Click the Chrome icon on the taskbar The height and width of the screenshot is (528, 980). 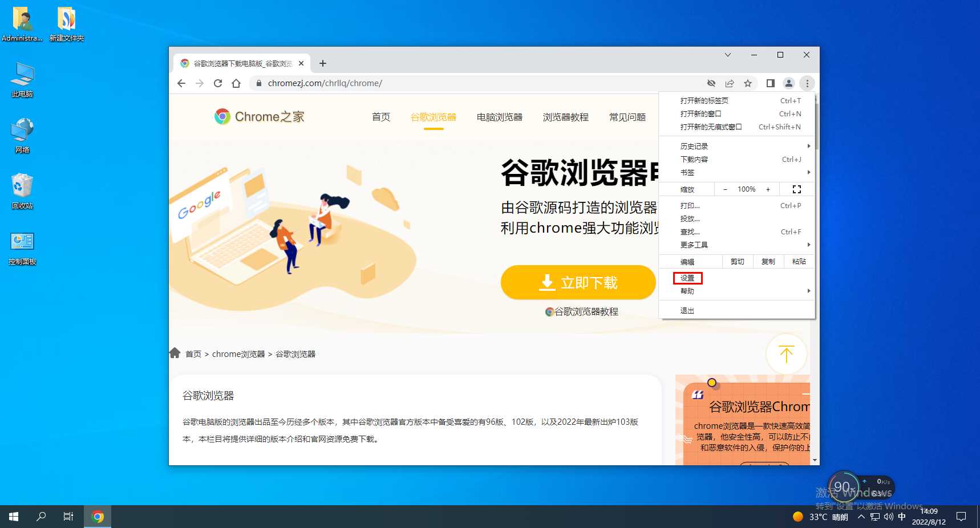pos(98,516)
